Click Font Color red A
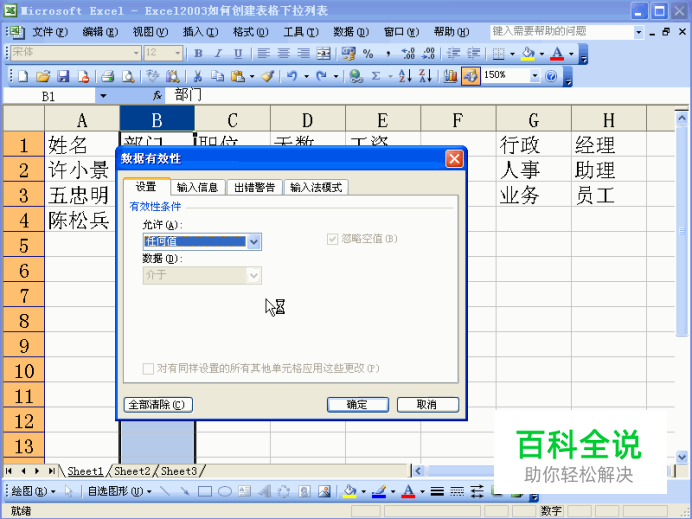The height and width of the screenshot is (519, 692). point(557,53)
